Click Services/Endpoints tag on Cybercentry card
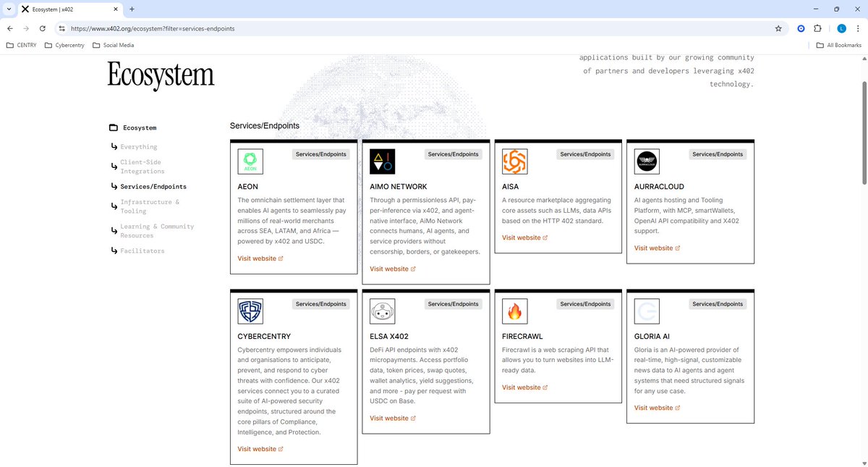The width and height of the screenshot is (868, 467). coord(320,304)
